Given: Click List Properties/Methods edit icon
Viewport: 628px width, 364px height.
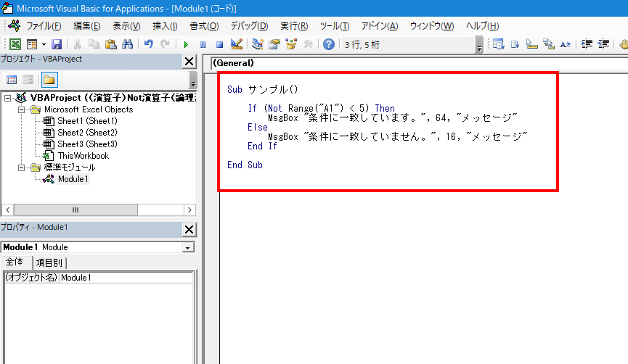Looking at the screenshot, I should click(498, 44).
